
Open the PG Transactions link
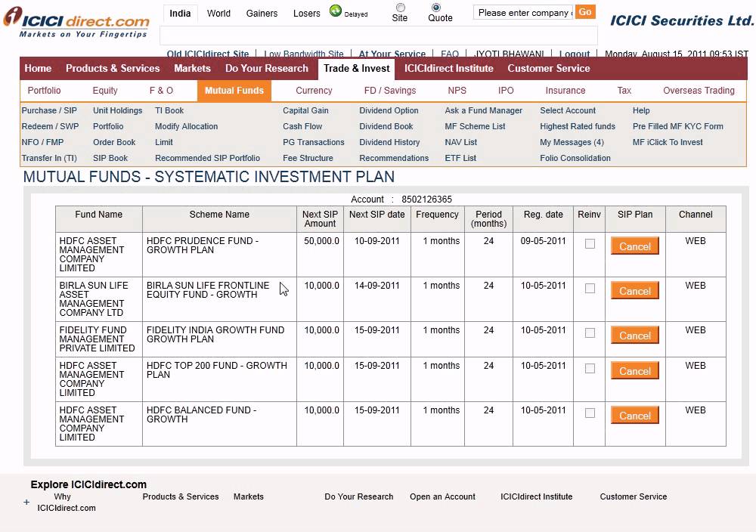point(314,142)
